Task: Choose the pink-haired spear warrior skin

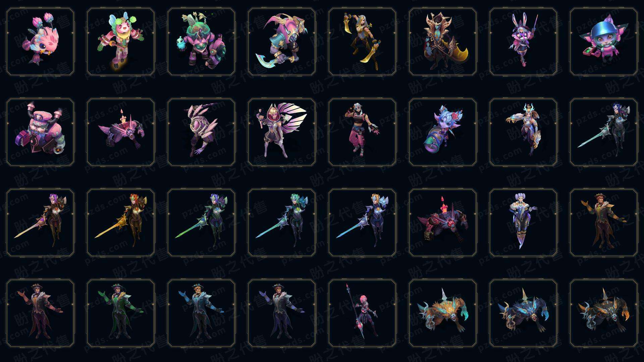Action: [x=362, y=313]
